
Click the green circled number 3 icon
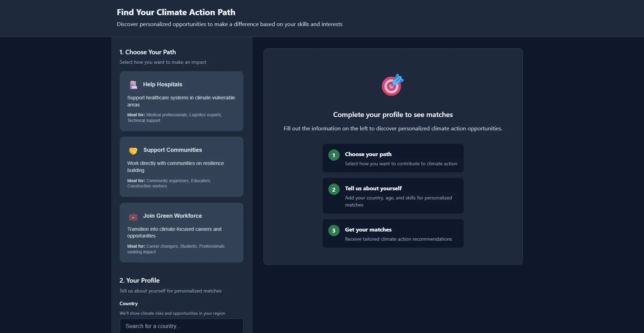334,230
